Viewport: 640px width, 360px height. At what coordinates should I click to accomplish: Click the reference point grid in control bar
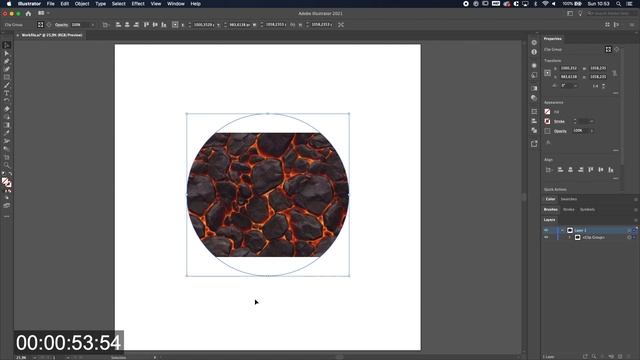tap(175, 24)
